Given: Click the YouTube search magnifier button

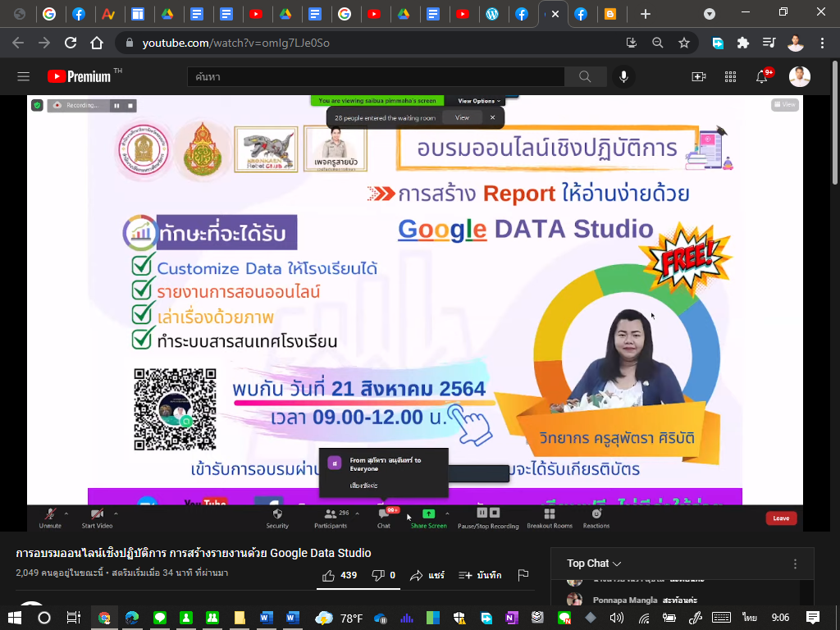Looking at the screenshot, I should [585, 76].
